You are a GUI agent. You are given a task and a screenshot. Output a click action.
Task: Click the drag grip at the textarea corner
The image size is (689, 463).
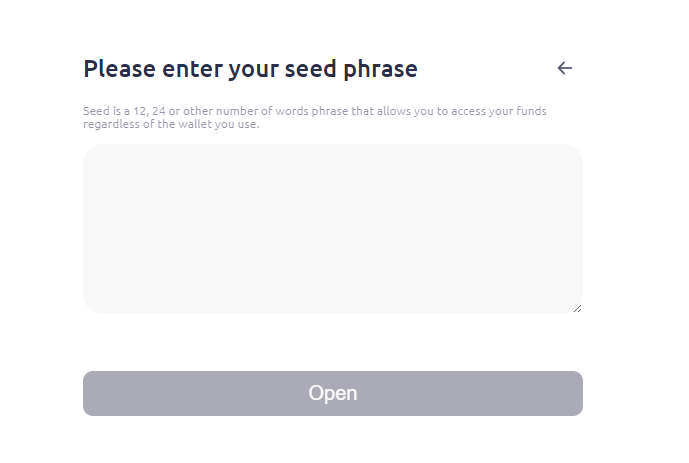(577, 308)
